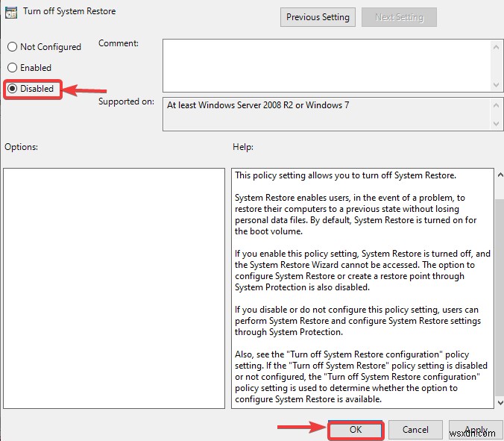Click the Options: label
The width and height of the screenshot is (504, 441).
click(x=21, y=147)
